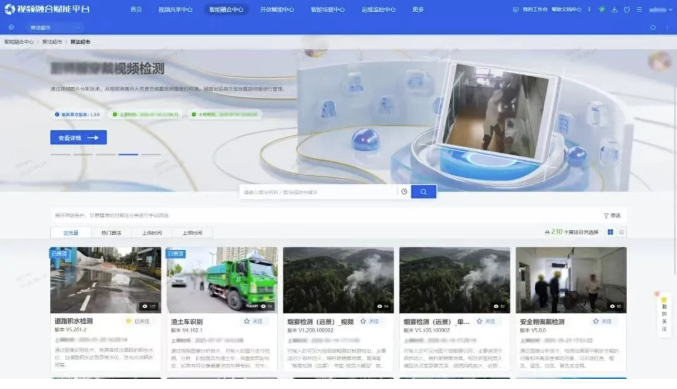This screenshot has width=677, height=389.
Task: Click the download icon in header
Action: coord(614,9)
